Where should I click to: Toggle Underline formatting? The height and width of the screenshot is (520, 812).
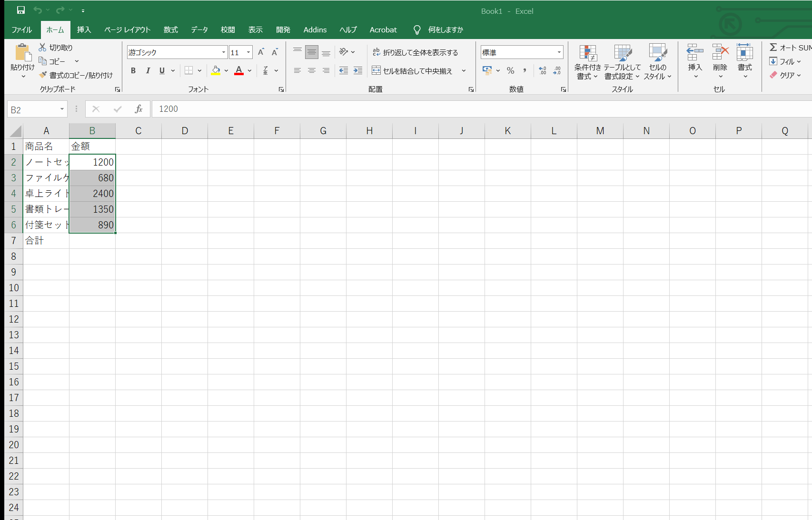162,70
